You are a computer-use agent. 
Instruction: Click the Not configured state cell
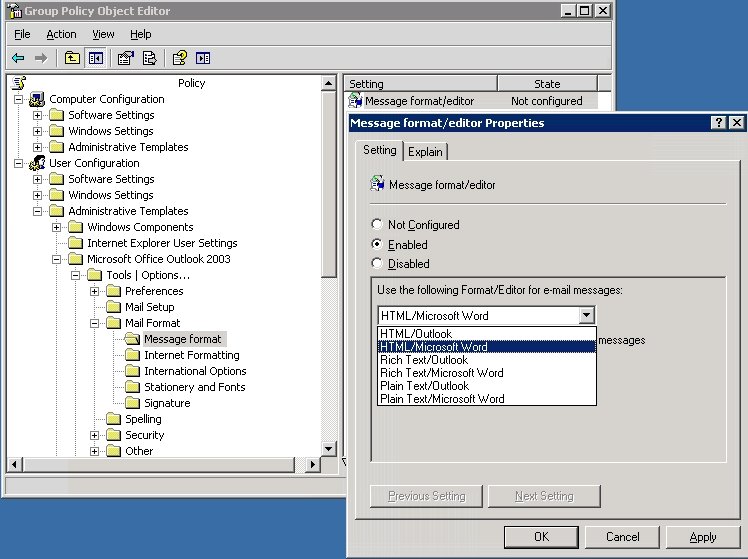tap(547, 101)
